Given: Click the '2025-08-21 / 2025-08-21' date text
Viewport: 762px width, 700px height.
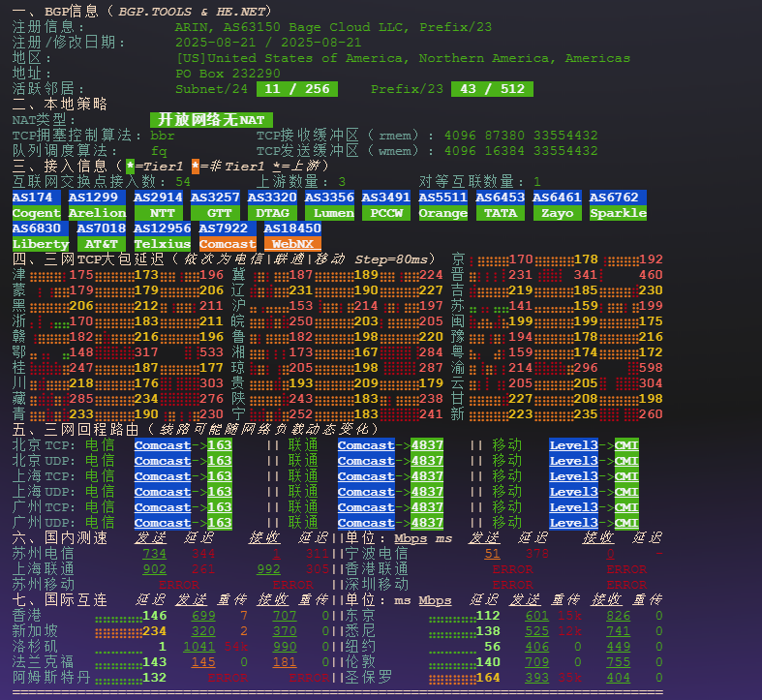Looking at the screenshot, I should [268, 43].
